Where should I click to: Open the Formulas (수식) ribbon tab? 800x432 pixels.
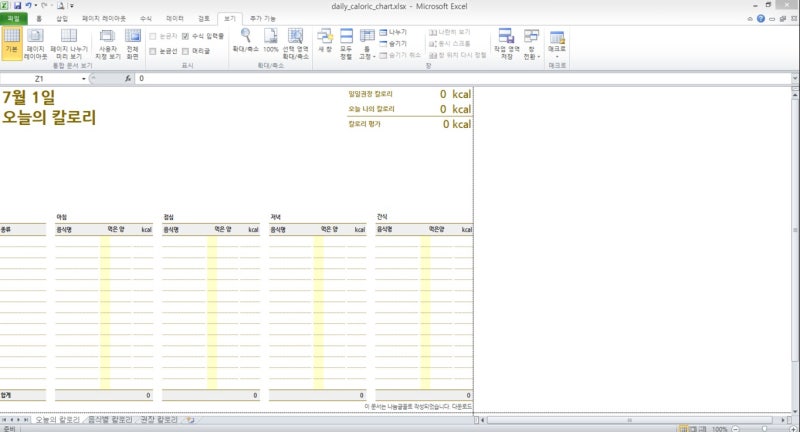coord(146,18)
